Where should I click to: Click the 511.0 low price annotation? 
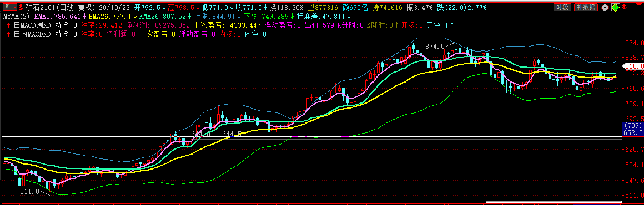(29, 192)
